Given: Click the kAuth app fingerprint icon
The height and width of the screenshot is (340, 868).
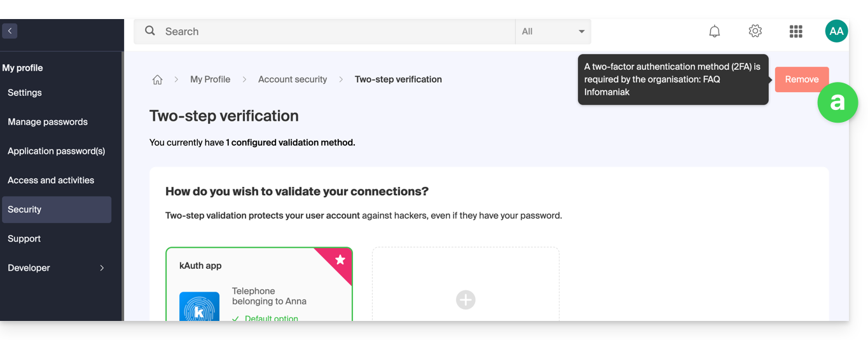Looking at the screenshot, I should [x=199, y=308].
